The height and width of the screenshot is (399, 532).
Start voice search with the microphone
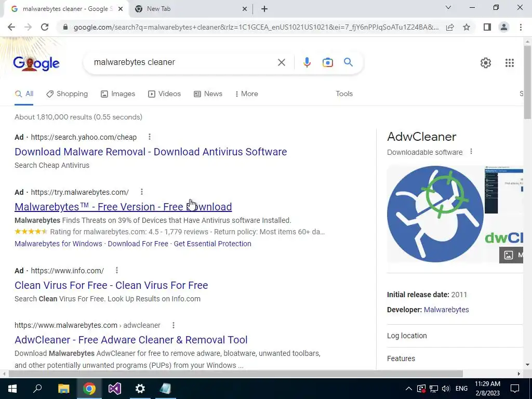[307, 62]
